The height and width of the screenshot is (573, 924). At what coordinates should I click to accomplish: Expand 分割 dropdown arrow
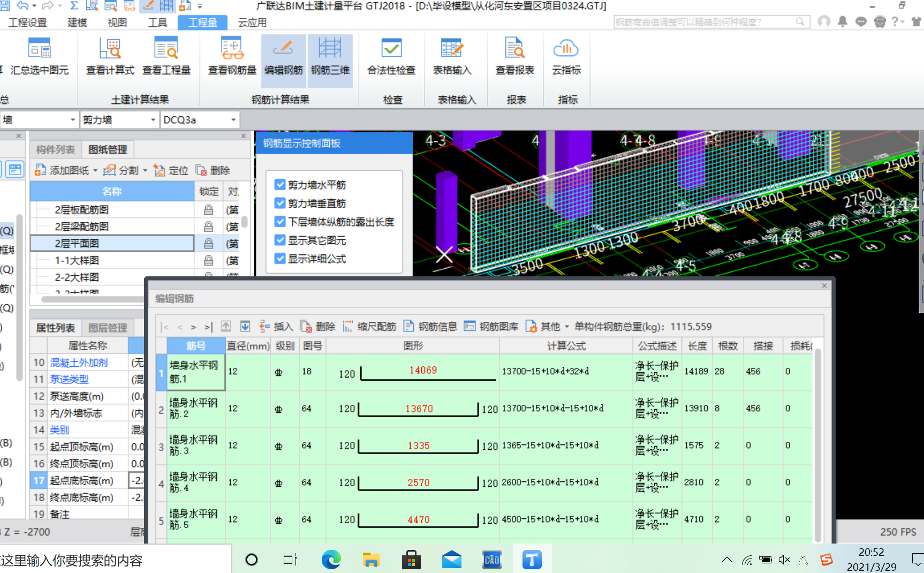point(145,170)
